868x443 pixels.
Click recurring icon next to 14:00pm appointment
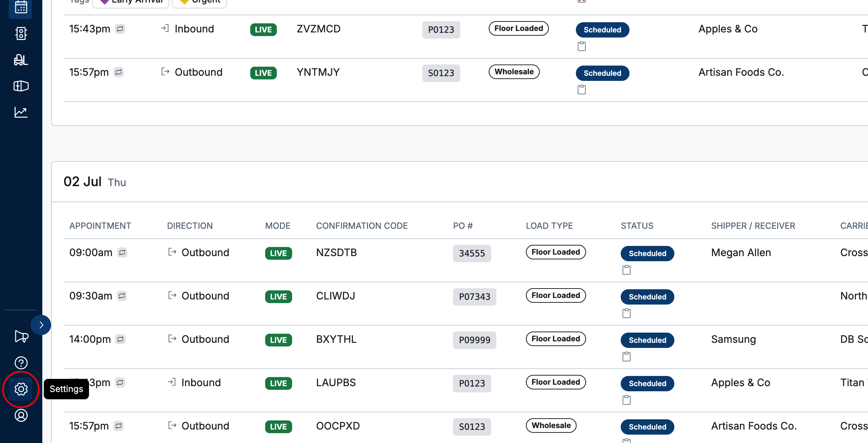[120, 339]
